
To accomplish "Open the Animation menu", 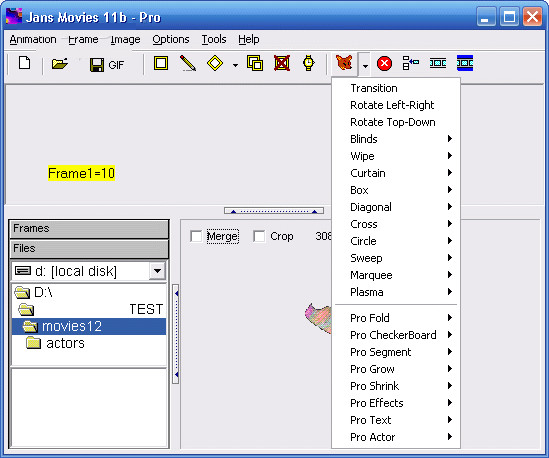I will pyautogui.click(x=33, y=40).
